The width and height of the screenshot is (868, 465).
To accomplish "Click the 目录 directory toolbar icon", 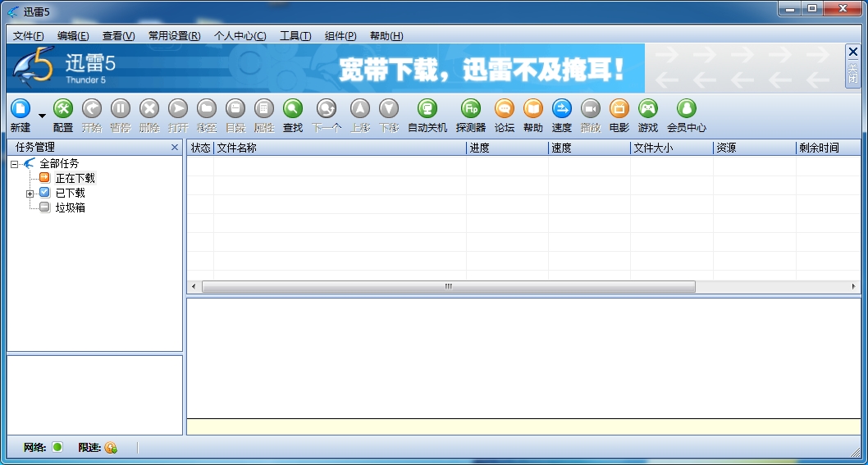I will (x=235, y=108).
